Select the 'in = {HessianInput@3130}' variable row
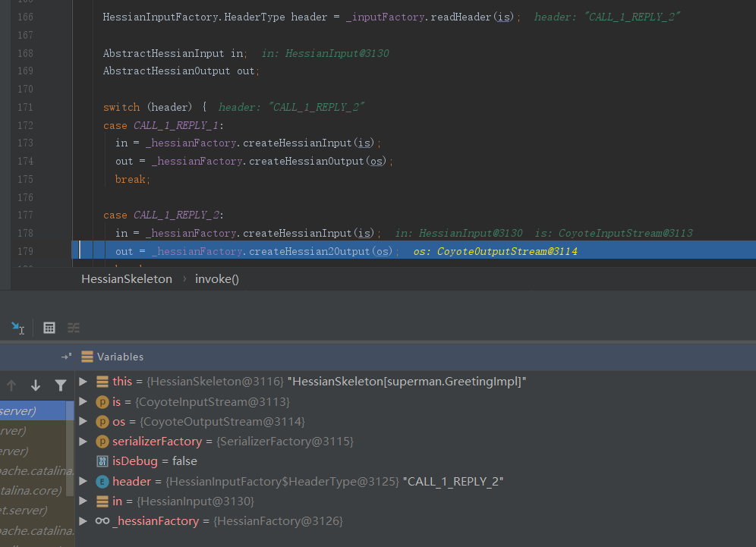 182,501
